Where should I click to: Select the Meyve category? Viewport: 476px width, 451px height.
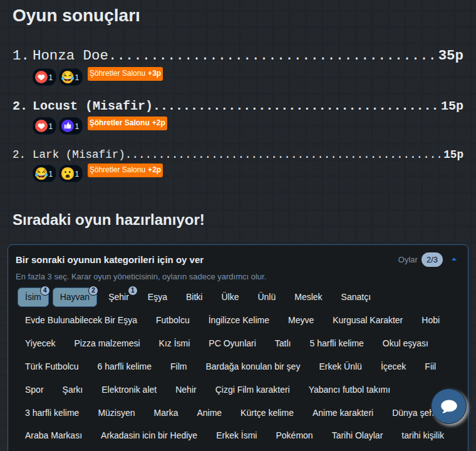pyautogui.click(x=301, y=320)
